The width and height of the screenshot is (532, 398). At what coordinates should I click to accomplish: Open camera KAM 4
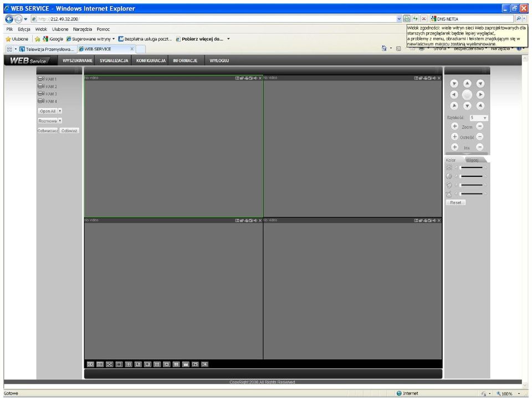pyautogui.click(x=47, y=101)
